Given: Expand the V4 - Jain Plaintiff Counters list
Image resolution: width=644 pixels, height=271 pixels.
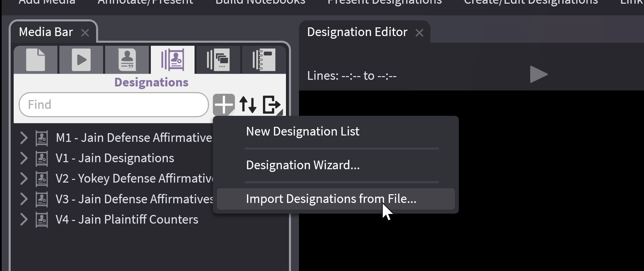Looking at the screenshot, I should click(x=24, y=220).
